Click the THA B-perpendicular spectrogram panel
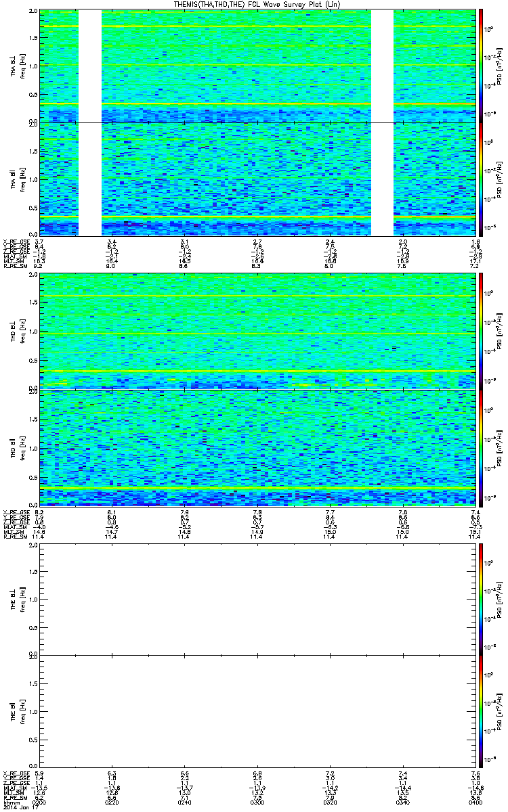508x812 pixels. click(x=257, y=66)
